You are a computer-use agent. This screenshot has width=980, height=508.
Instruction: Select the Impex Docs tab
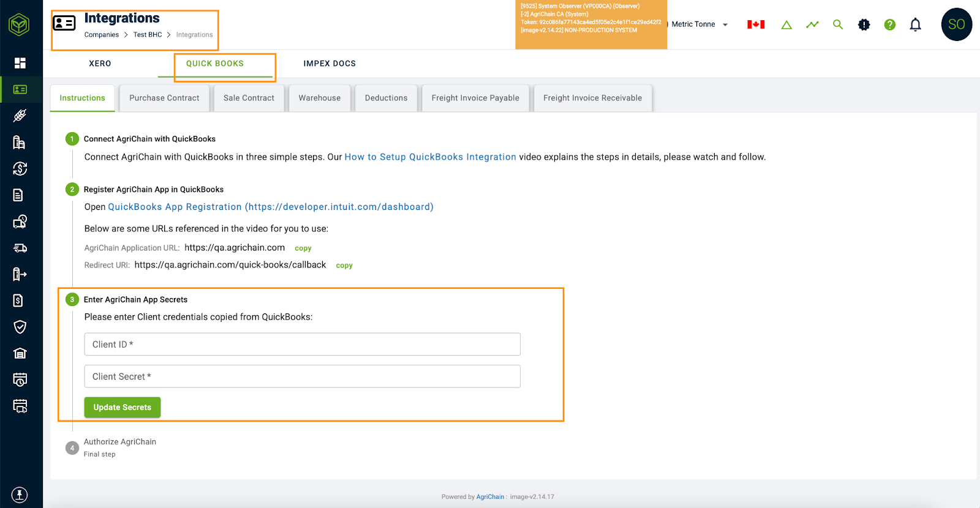330,64
